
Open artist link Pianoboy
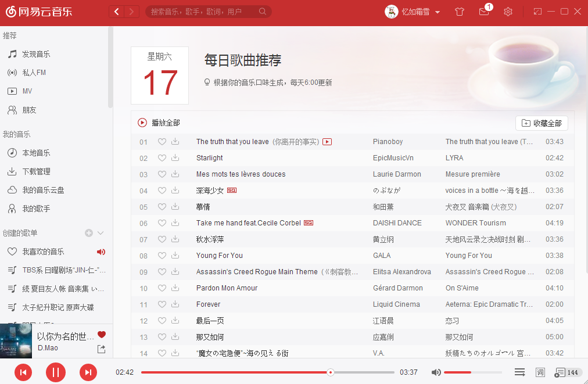point(388,142)
